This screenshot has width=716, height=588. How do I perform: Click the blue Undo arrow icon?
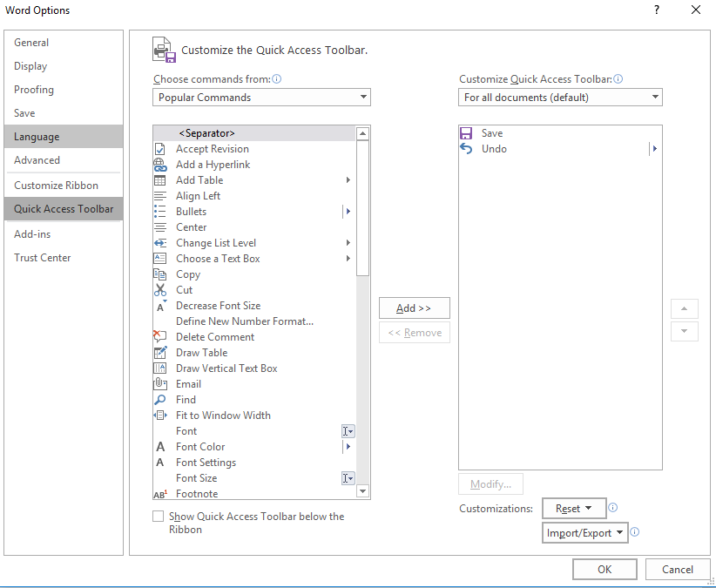coord(466,149)
